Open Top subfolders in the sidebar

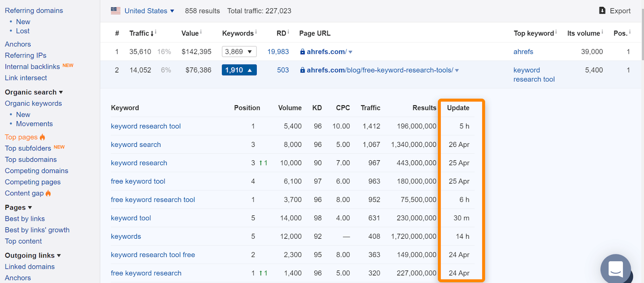point(28,148)
